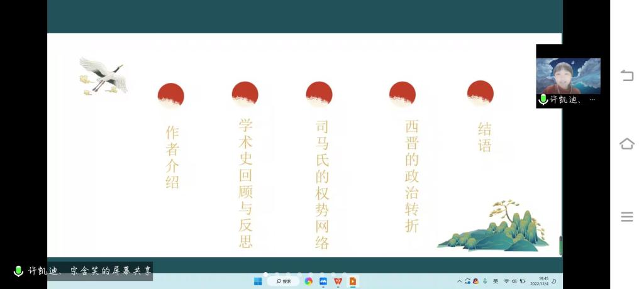The height and width of the screenshot is (289, 644).
Task: Tap the Android back navigation icon
Action: (626, 76)
